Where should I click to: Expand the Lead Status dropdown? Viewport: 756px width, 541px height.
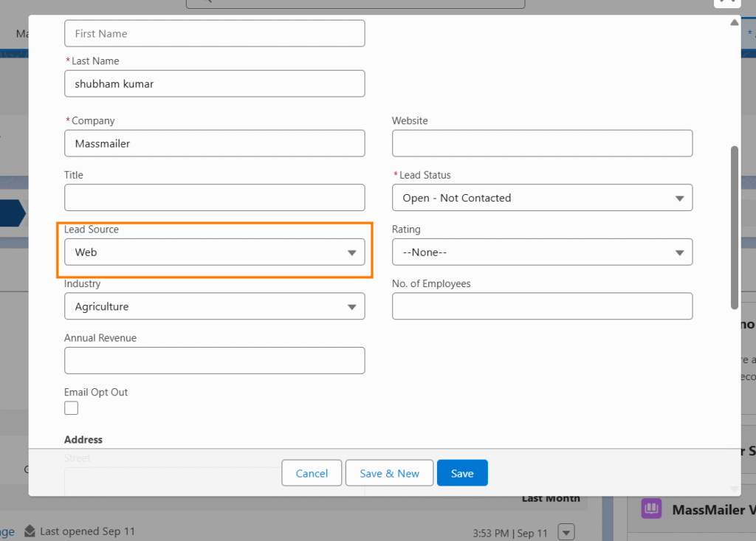tap(542, 198)
